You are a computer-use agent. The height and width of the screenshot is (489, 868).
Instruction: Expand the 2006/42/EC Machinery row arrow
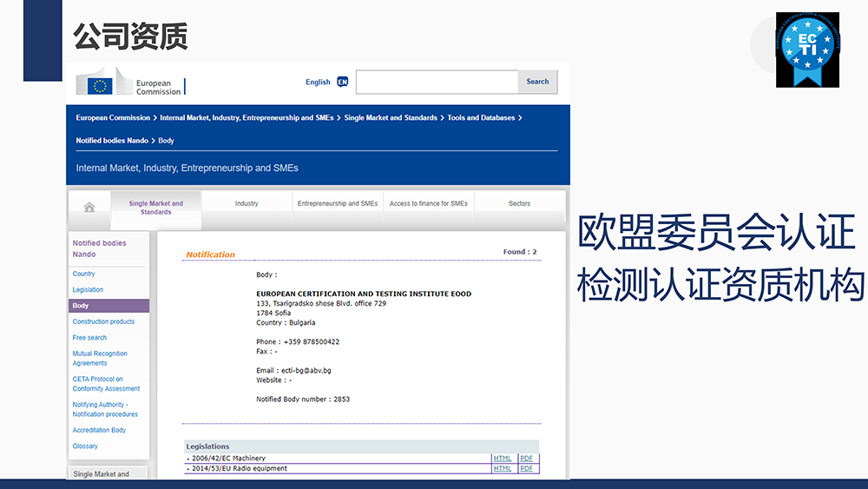pyautogui.click(x=188, y=459)
